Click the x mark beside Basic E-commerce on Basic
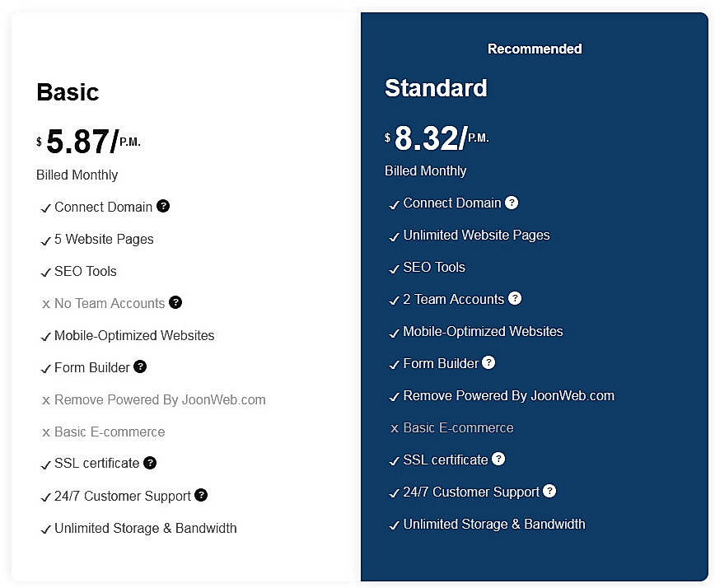Image resolution: width=715 pixels, height=588 pixels. tap(47, 432)
